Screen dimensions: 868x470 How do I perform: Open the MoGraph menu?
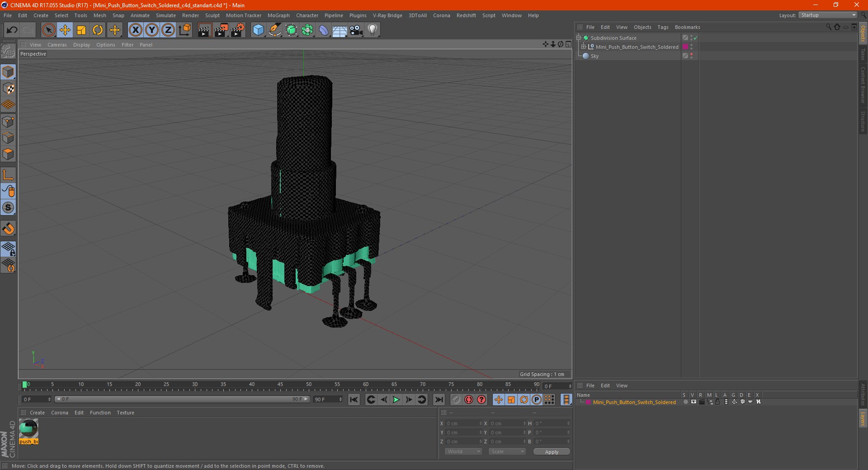(278, 15)
